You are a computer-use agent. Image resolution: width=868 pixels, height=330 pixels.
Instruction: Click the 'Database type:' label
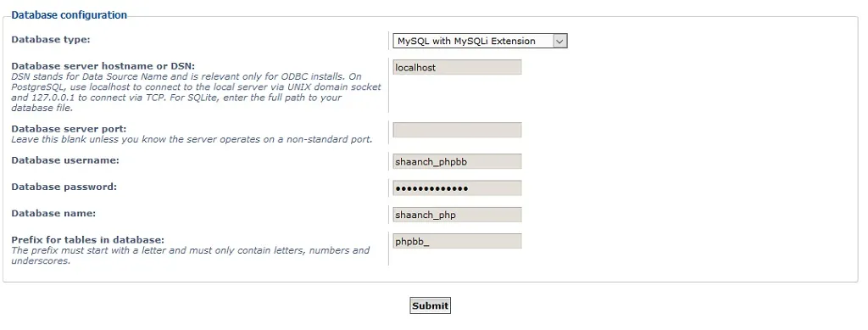[x=50, y=40]
